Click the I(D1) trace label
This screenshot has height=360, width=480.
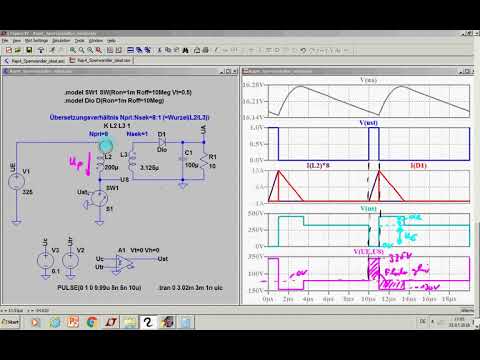pyautogui.click(x=419, y=165)
